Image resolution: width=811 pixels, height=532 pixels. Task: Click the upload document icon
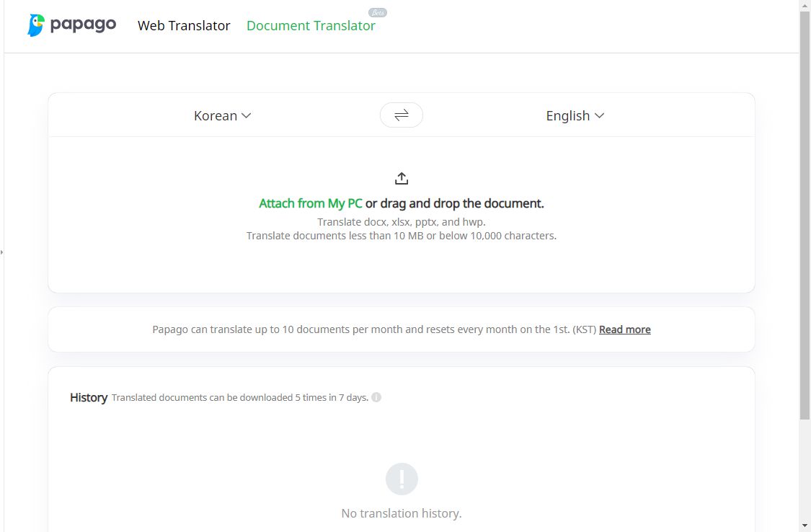[402, 178]
